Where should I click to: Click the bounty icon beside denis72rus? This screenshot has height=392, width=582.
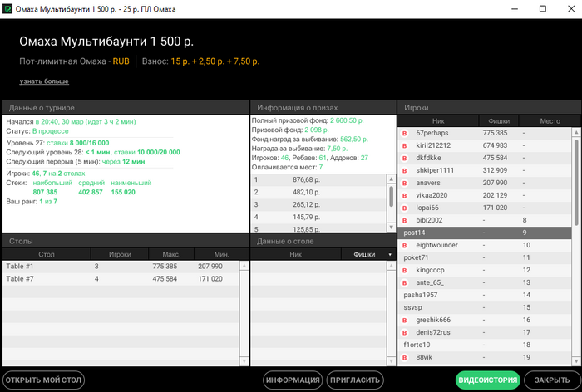click(405, 333)
